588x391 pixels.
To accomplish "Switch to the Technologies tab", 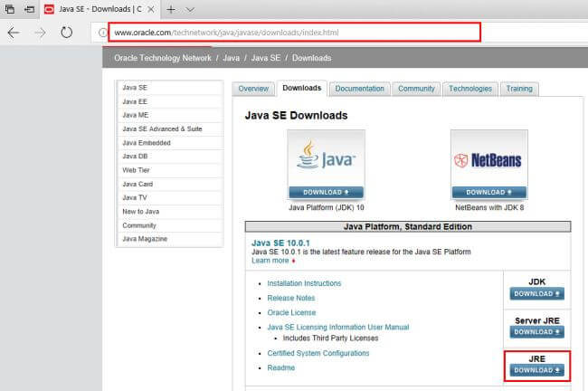I will coord(470,89).
